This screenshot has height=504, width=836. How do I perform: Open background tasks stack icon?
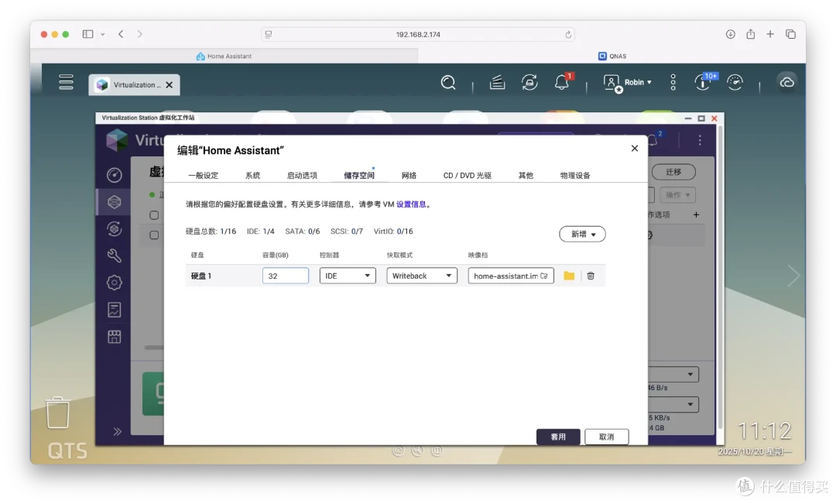tap(497, 82)
